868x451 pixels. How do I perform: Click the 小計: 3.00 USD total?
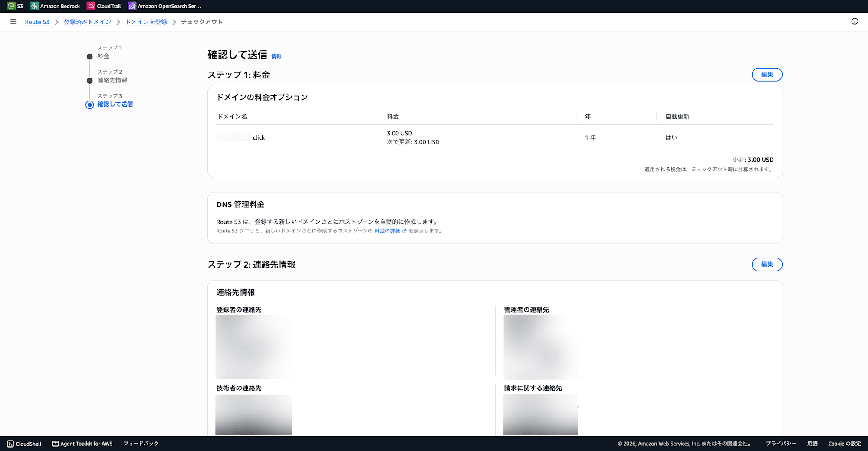753,160
